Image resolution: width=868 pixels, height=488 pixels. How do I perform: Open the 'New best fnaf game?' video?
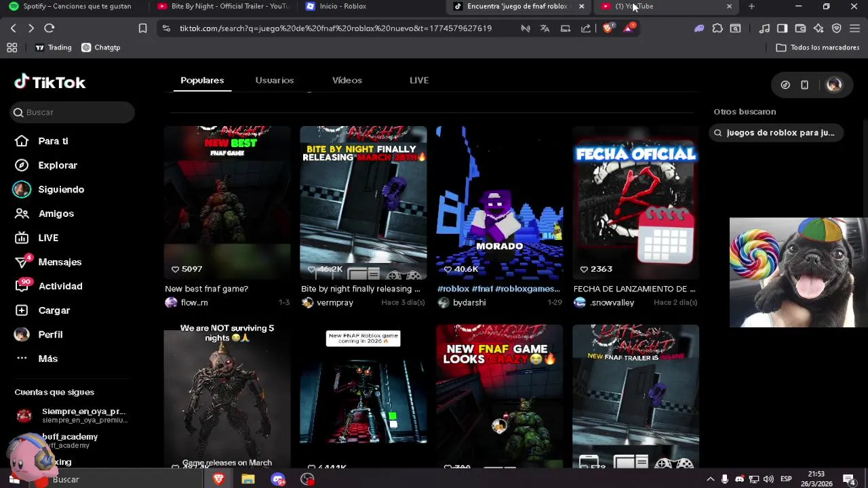click(227, 203)
